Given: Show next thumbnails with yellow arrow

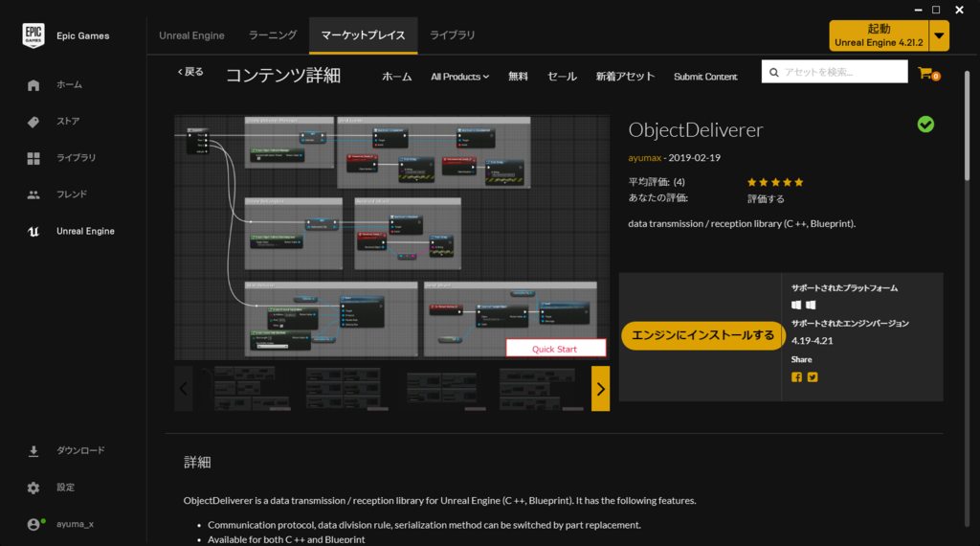Looking at the screenshot, I should [601, 388].
